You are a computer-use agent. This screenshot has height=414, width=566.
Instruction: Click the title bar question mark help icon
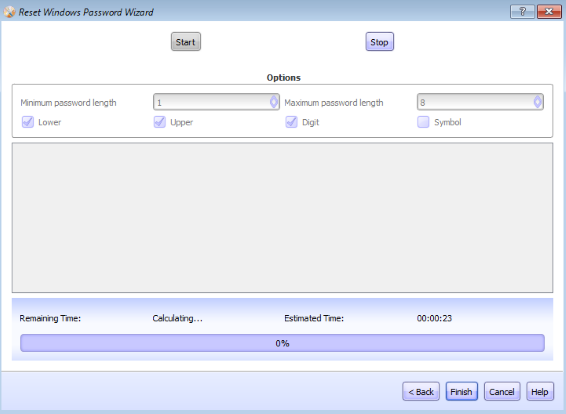522,12
